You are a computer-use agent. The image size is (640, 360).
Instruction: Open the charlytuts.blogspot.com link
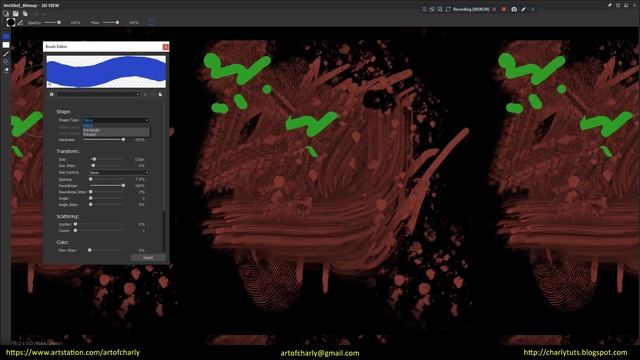(x=575, y=352)
